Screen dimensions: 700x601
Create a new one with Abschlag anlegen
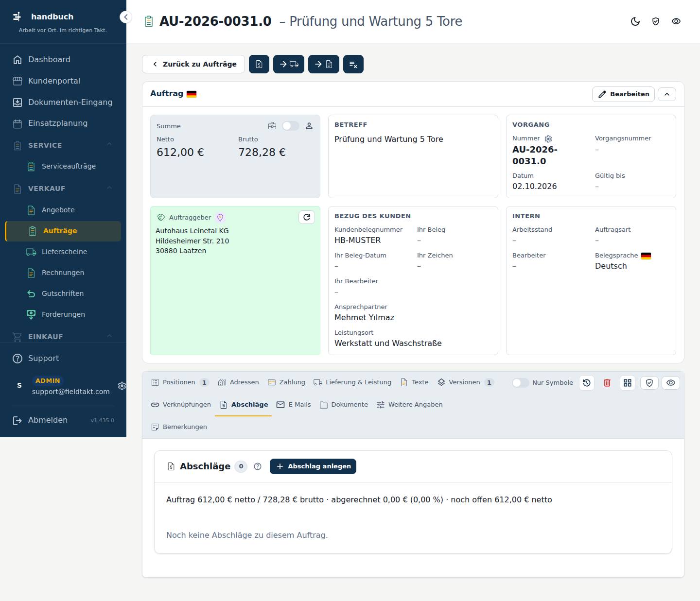pyautogui.click(x=313, y=466)
